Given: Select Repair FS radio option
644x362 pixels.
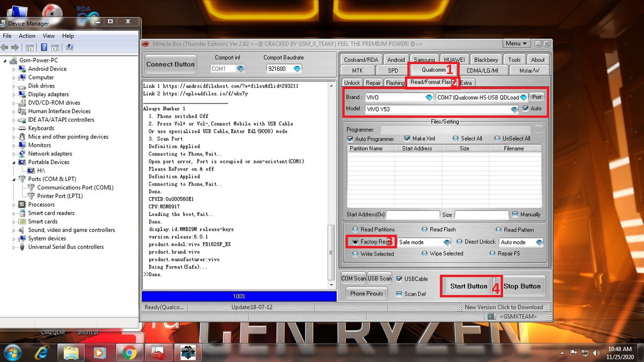Looking at the screenshot, I should coord(493,254).
